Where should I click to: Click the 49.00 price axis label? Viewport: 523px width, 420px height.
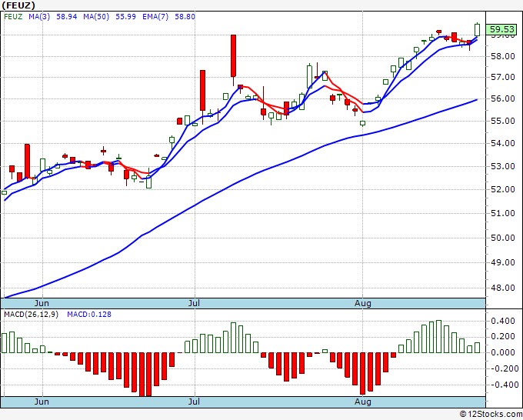point(503,262)
